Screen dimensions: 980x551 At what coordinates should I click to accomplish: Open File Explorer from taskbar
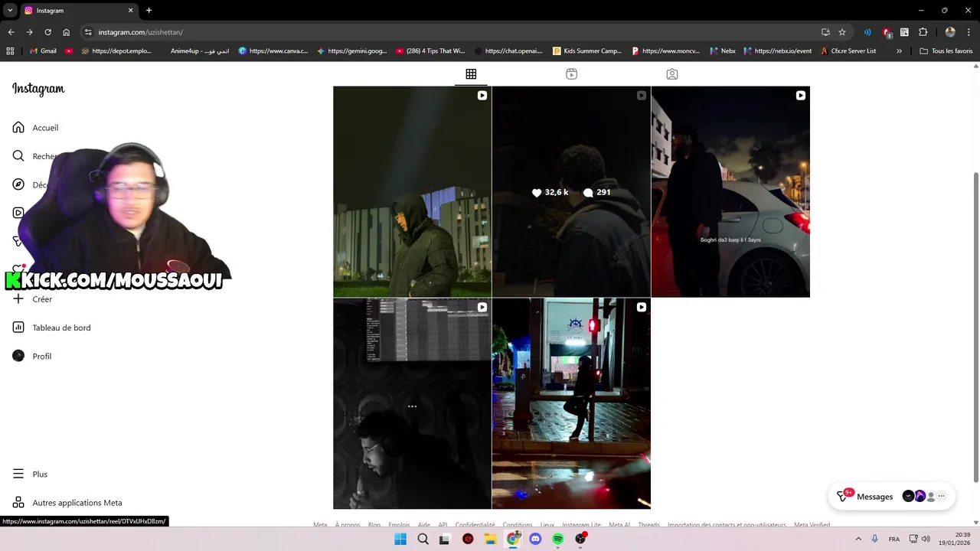(x=491, y=539)
